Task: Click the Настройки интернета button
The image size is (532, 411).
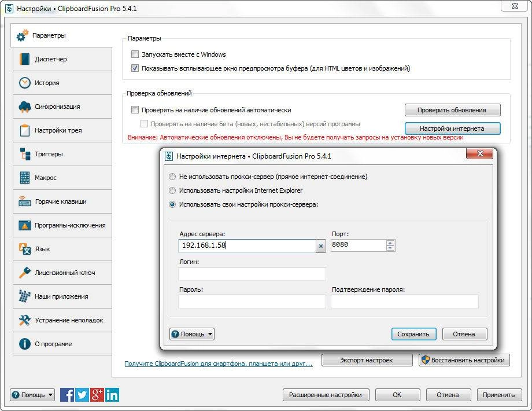Action: 452,129
